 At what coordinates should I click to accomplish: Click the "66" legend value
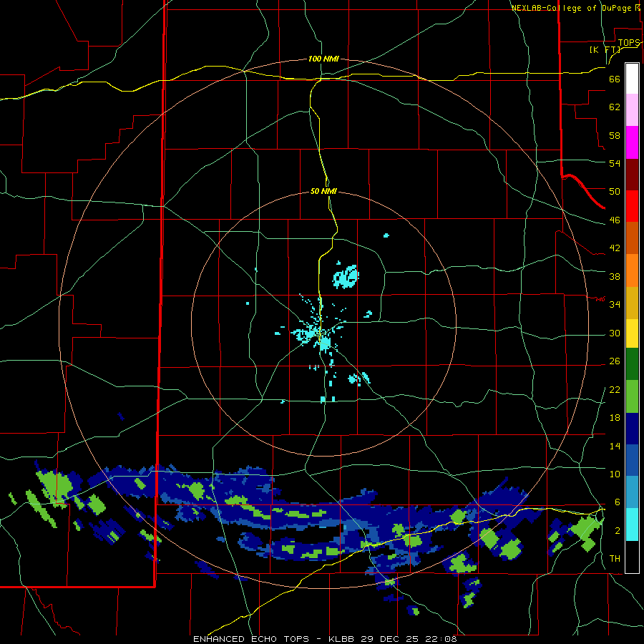[x=615, y=79]
